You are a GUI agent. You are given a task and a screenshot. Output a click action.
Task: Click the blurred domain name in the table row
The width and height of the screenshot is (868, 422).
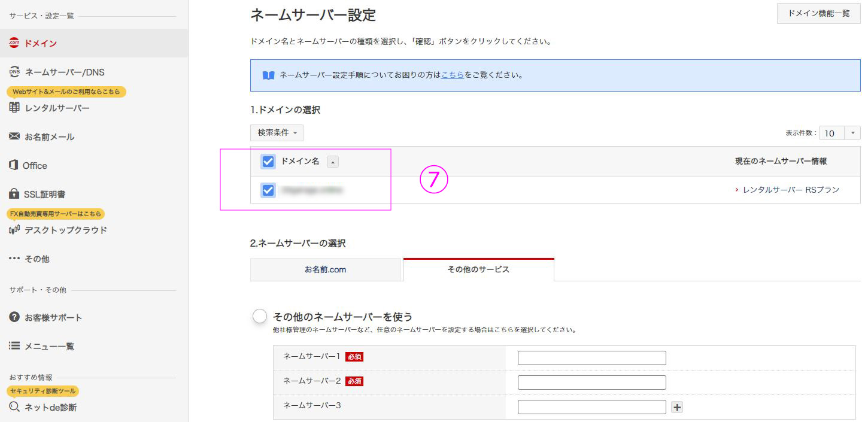pos(312,190)
